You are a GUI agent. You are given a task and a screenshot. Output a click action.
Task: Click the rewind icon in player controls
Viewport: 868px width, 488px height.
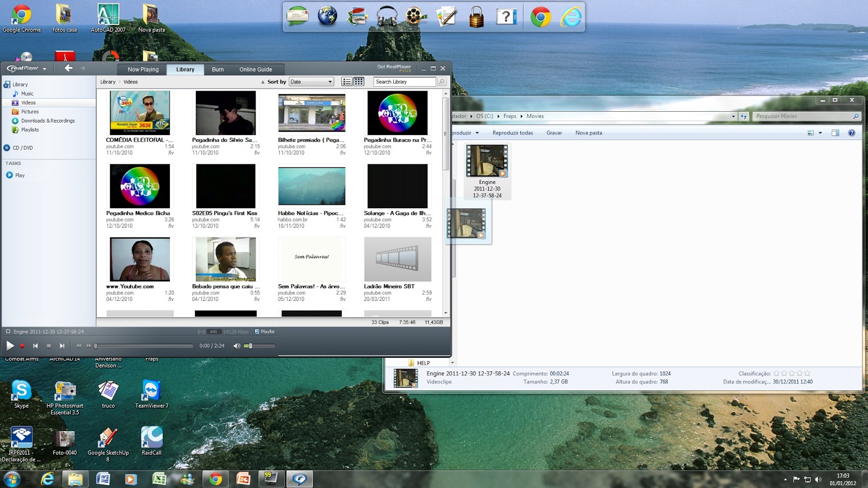tap(79, 346)
